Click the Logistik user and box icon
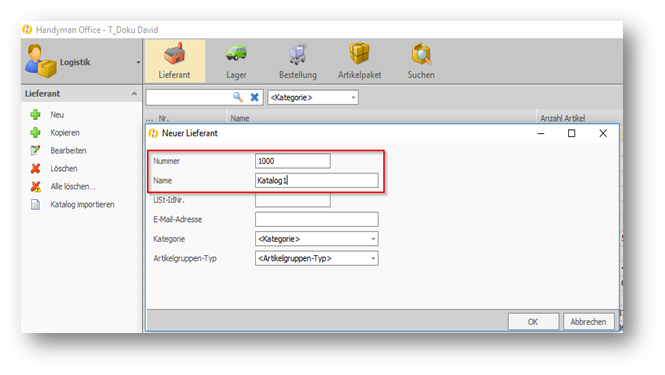The width and height of the screenshot is (665, 375). 40,62
